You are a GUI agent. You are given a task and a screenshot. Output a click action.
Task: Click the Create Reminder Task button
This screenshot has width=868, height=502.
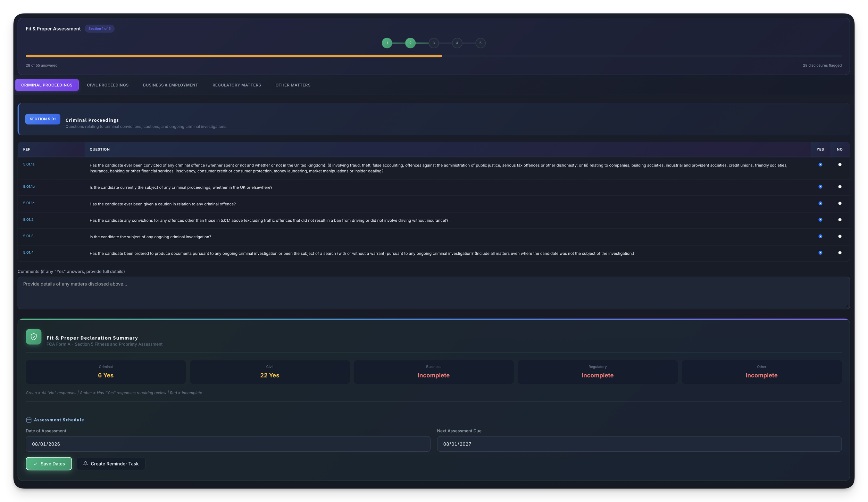(x=111, y=463)
